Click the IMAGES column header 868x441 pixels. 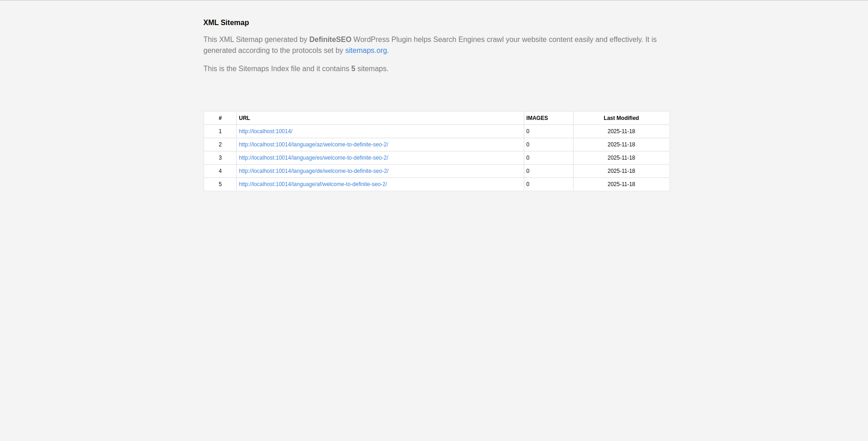point(537,118)
